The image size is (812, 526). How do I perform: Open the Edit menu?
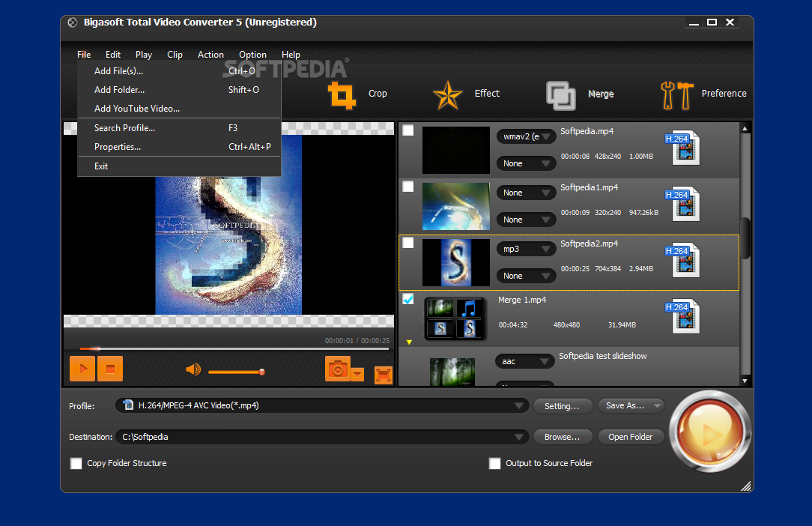(x=113, y=55)
